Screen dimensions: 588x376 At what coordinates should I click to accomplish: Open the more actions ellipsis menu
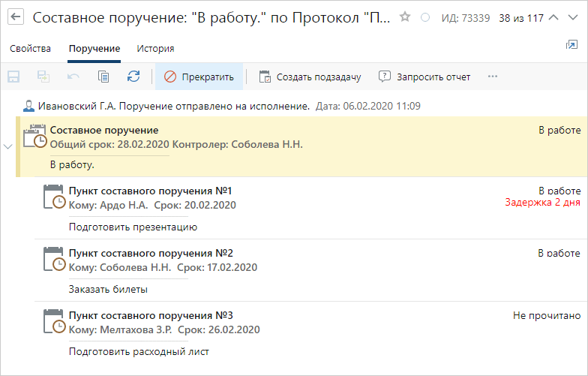click(x=492, y=77)
